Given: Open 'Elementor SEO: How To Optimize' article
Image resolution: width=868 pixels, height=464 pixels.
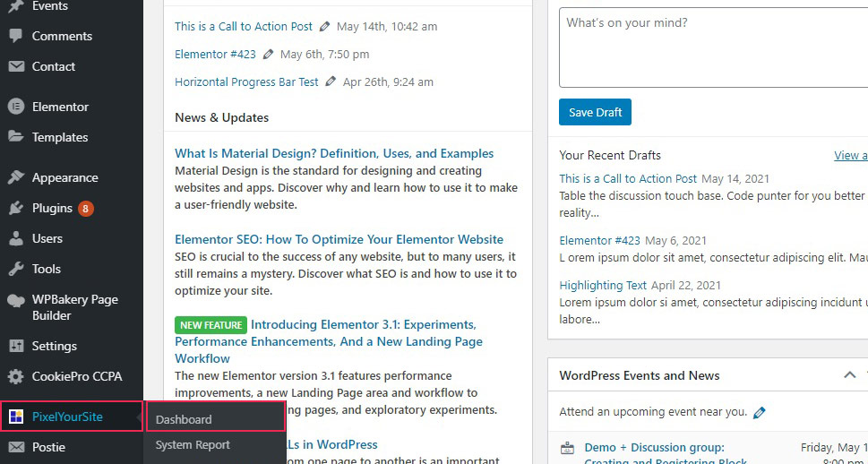Looking at the screenshot, I should 339,240.
